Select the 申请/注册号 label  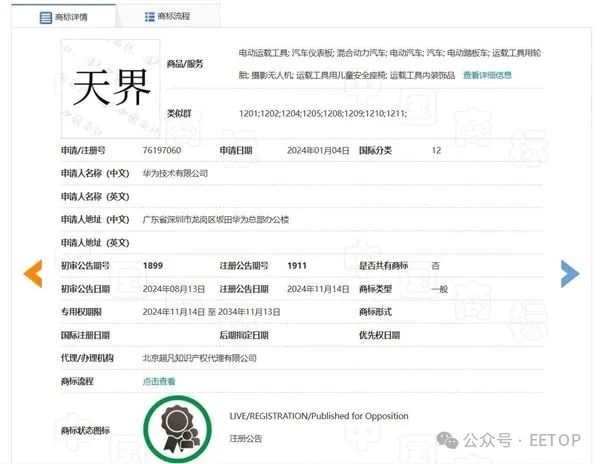(x=83, y=150)
